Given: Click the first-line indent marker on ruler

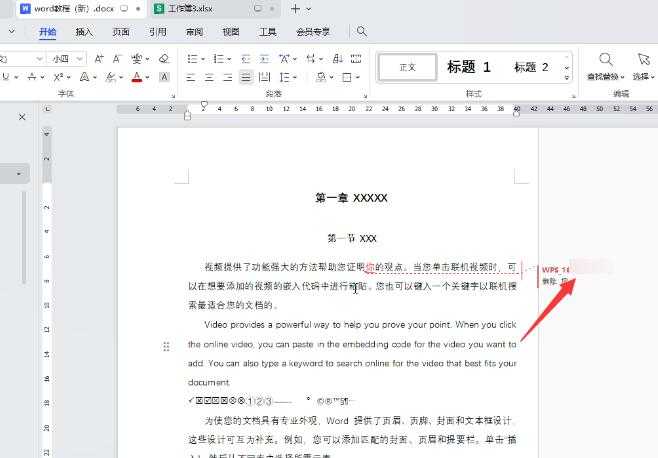Looking at the screenshot, I should [x=204, y=105].
